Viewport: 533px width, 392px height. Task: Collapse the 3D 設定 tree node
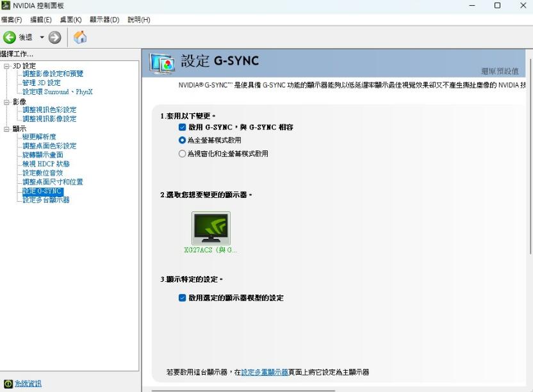pyautogui.click(x=6, y=66)
